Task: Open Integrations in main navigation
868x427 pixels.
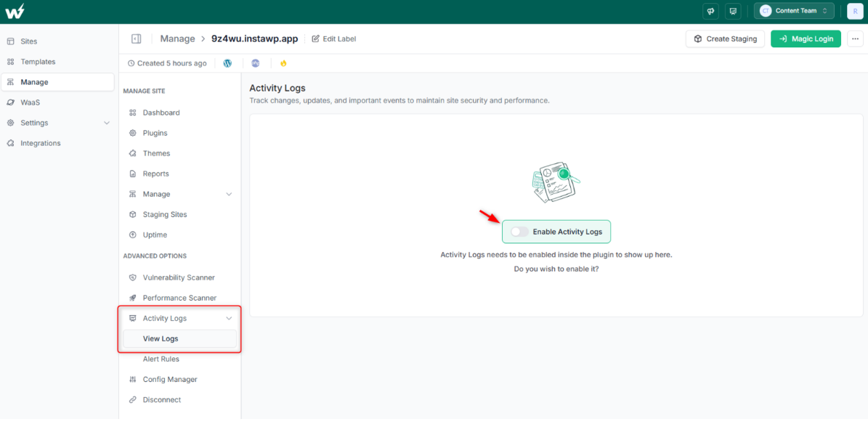Action: 57,143
